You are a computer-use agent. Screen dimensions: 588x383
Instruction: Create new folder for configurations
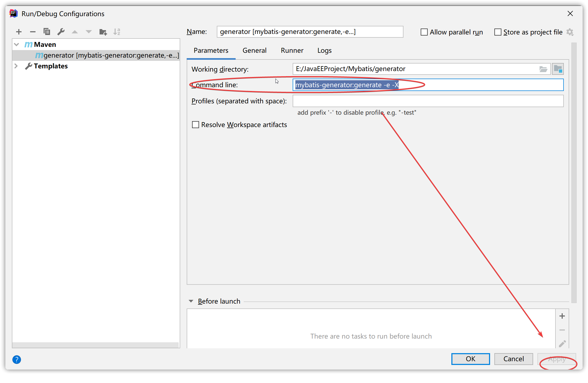pyautogui.click(x=103, y=32)
